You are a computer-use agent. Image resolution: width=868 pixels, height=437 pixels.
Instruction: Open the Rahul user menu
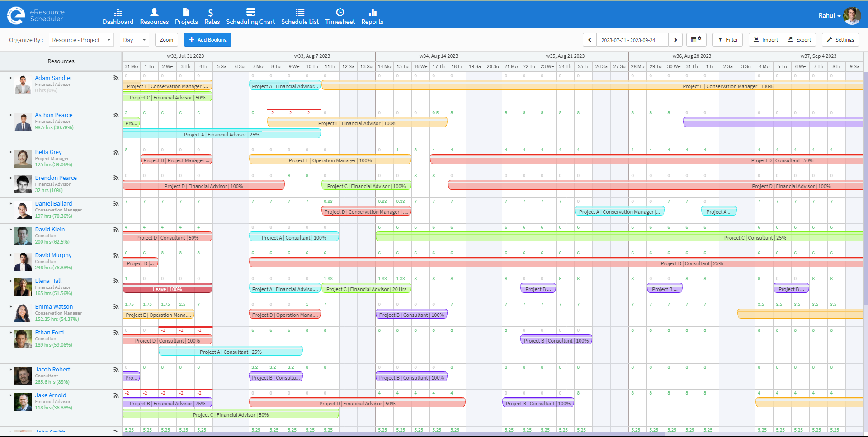pyautogui.click(x=829, y=15)
